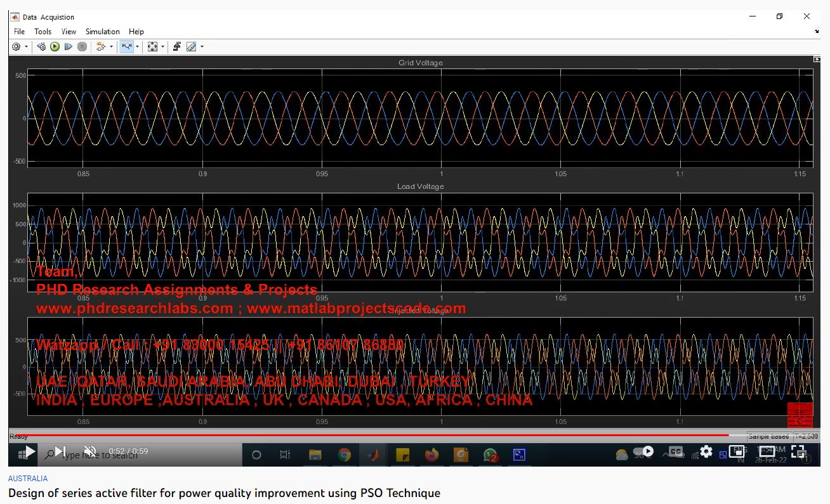Click the Cursor Measurements ruler icon

(x=191, y=47)
